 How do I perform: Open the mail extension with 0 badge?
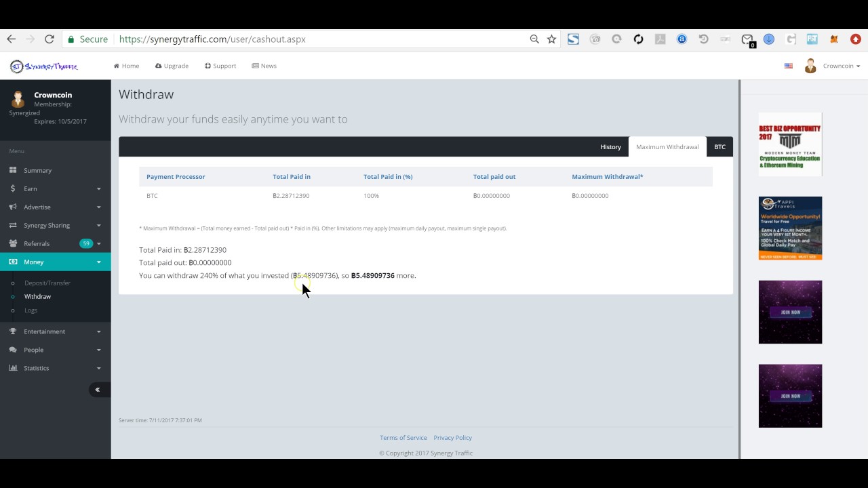tap(748, 41)
